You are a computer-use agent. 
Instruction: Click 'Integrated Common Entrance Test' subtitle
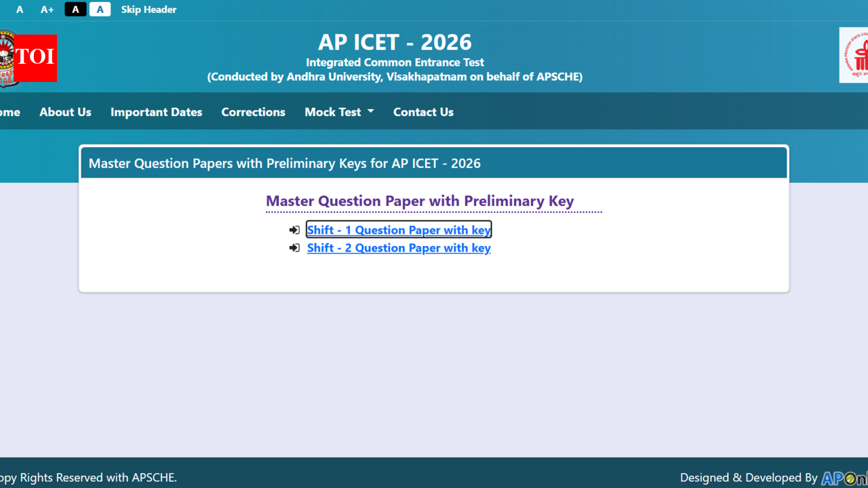point(395,62)
